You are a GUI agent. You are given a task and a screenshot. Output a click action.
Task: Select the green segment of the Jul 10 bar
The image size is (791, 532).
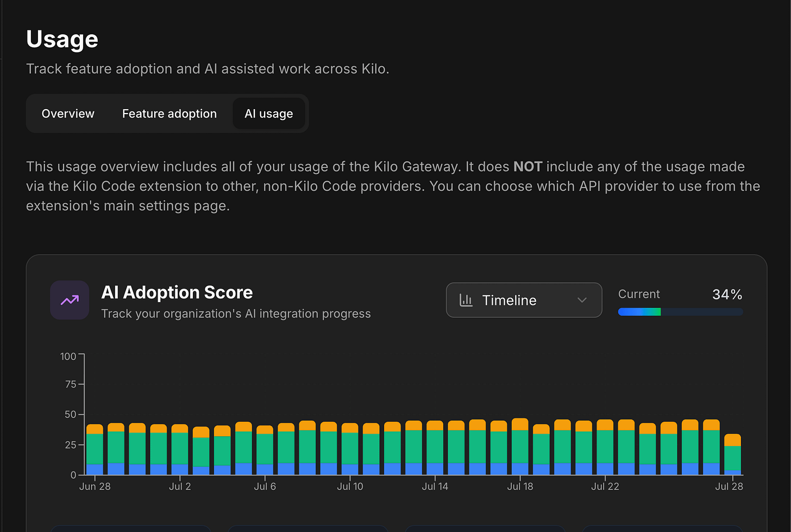coord(350,448)
